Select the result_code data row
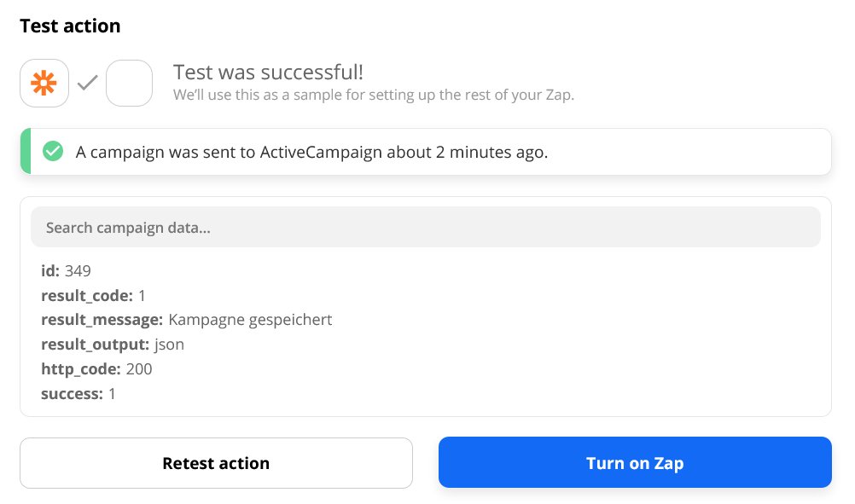855x504 pixels. tap(93, 295)
